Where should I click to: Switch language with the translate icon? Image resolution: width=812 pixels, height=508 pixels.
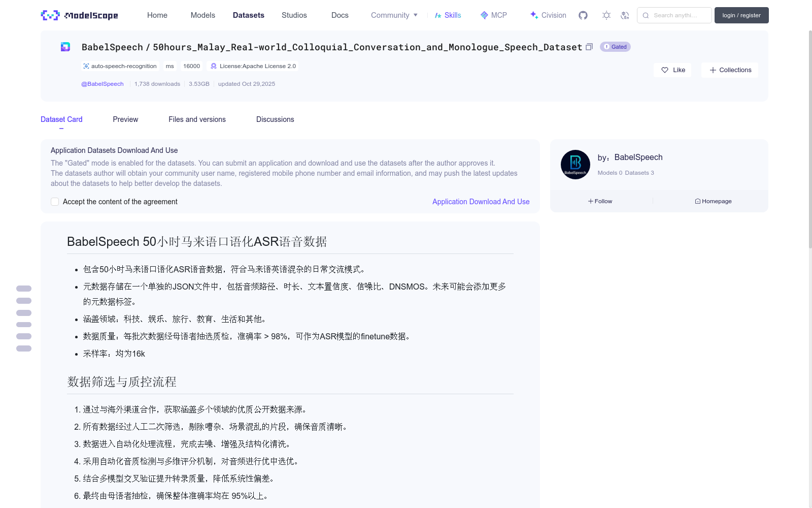tap(625, 15)
